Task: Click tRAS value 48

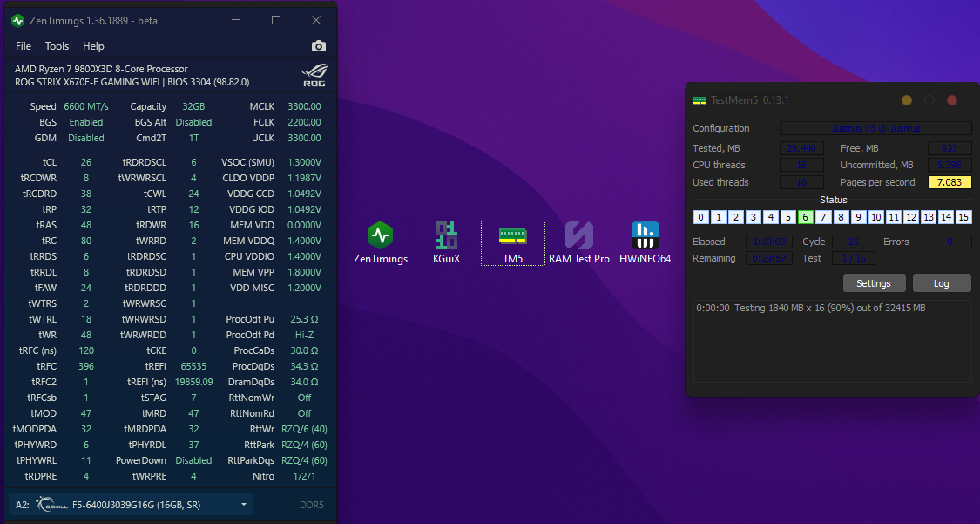Action: pos(86,225)
